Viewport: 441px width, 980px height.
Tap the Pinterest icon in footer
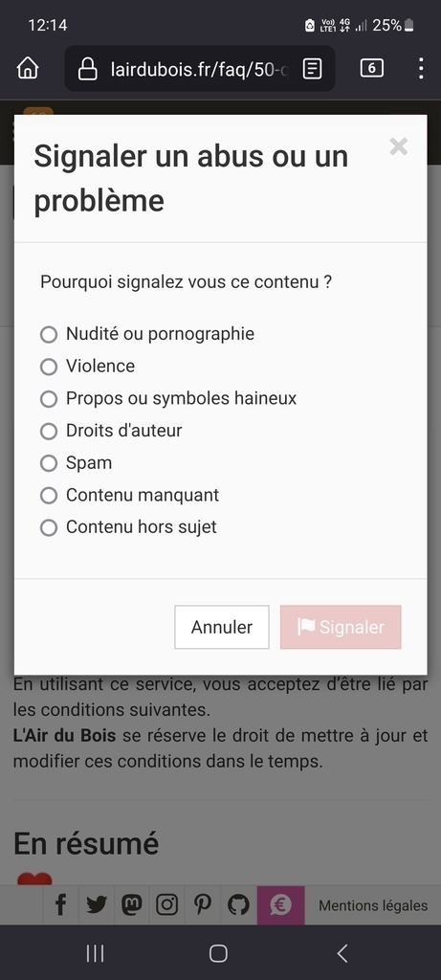pos(203,904)
